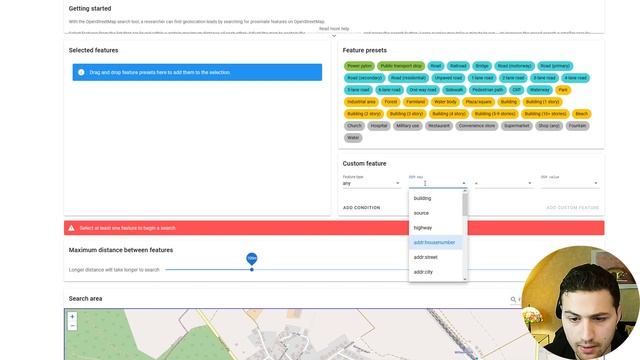
Task: Select the Forest preset chip
Action: point(391,102)
